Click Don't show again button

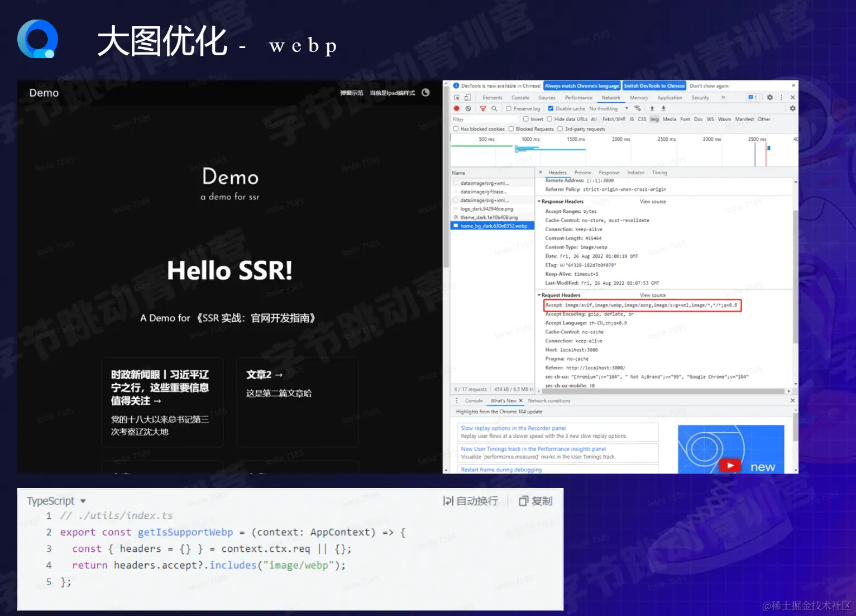coord(709,86)
